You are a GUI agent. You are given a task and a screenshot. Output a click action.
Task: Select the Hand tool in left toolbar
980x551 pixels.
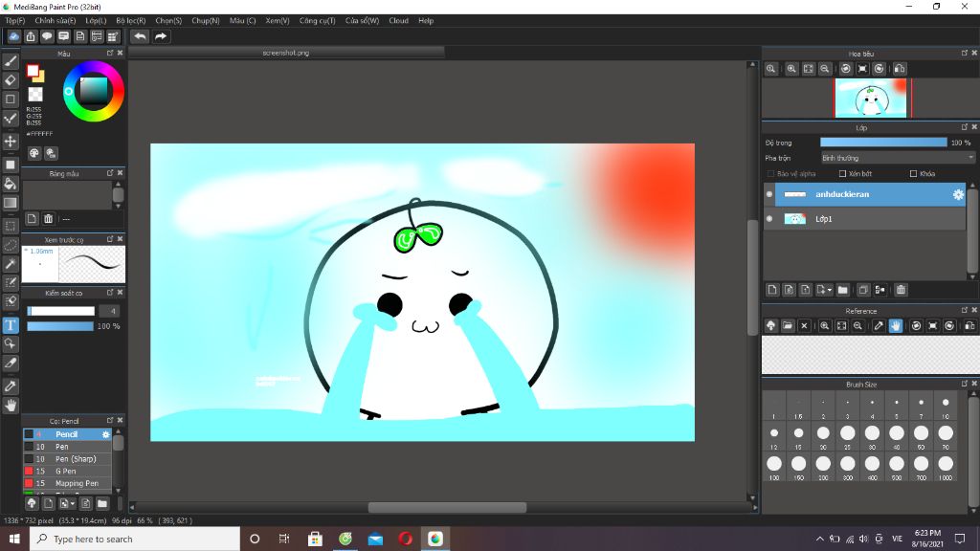click(10, 405)
